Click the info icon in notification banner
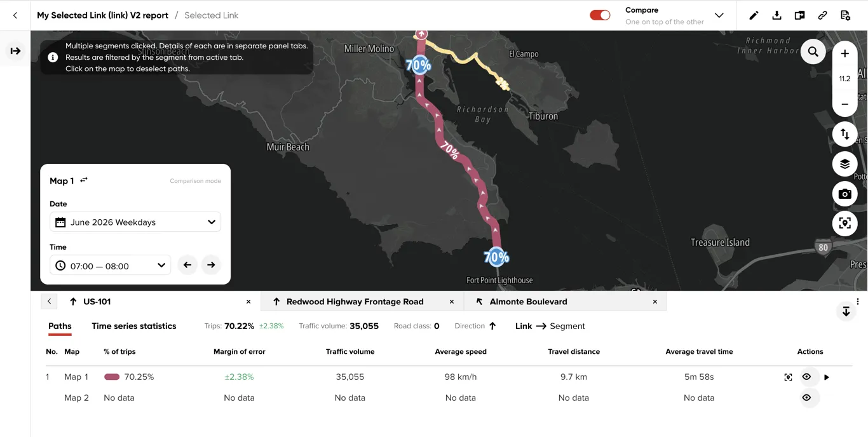Image resolution: width=868 pixels, height=437 pixels. (53, 57)
